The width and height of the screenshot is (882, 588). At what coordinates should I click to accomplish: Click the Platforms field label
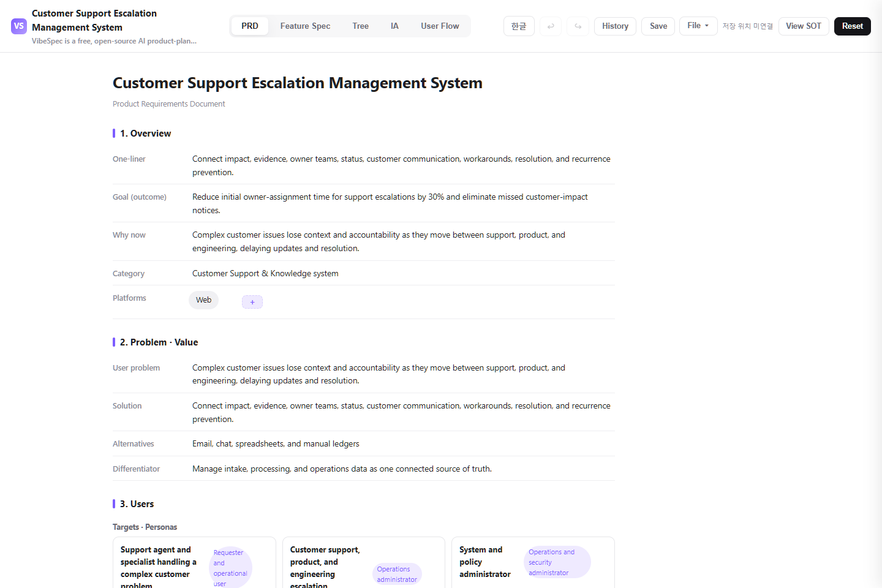click(x=129, y=298)
